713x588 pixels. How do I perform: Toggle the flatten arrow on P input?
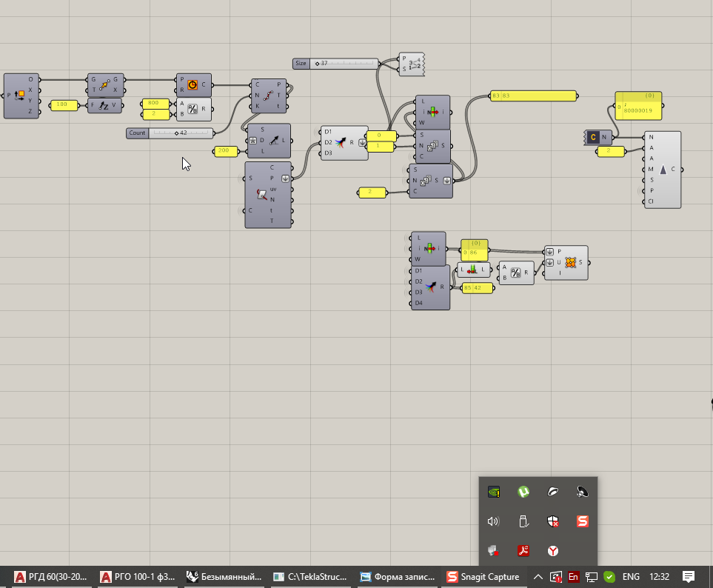[550, 252]
